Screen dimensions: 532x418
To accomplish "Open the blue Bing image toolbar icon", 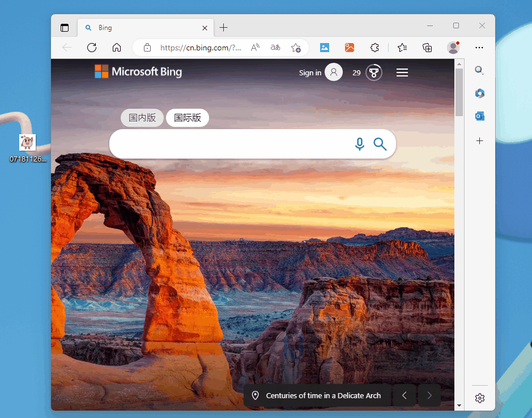I will [x=324, y=48].
